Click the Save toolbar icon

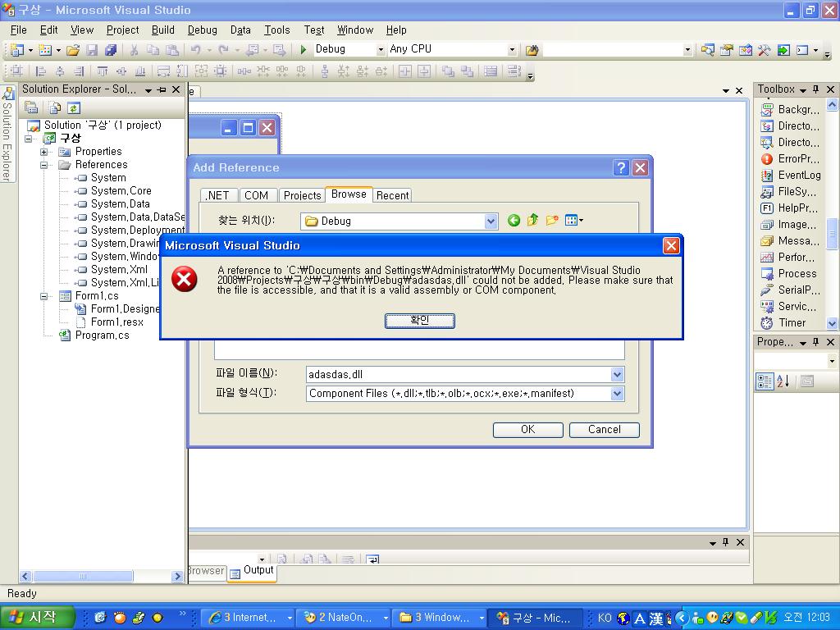pos(92,50)
